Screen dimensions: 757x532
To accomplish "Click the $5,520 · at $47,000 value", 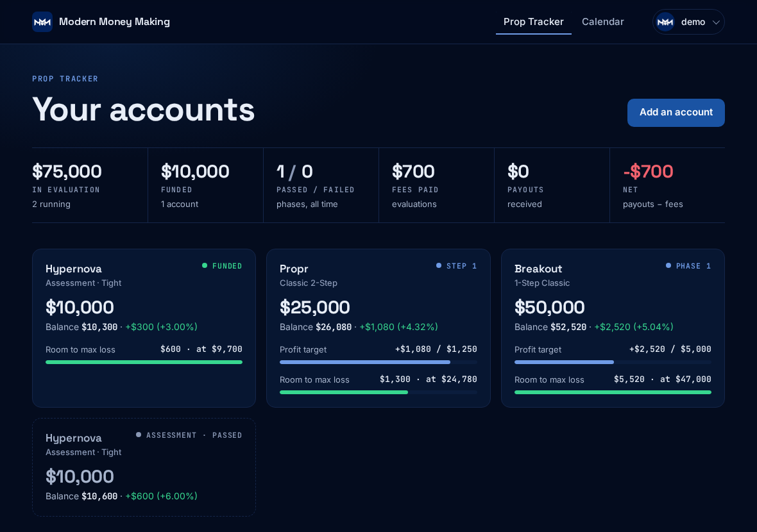I will pyautogui.click(x=662, y=379).
